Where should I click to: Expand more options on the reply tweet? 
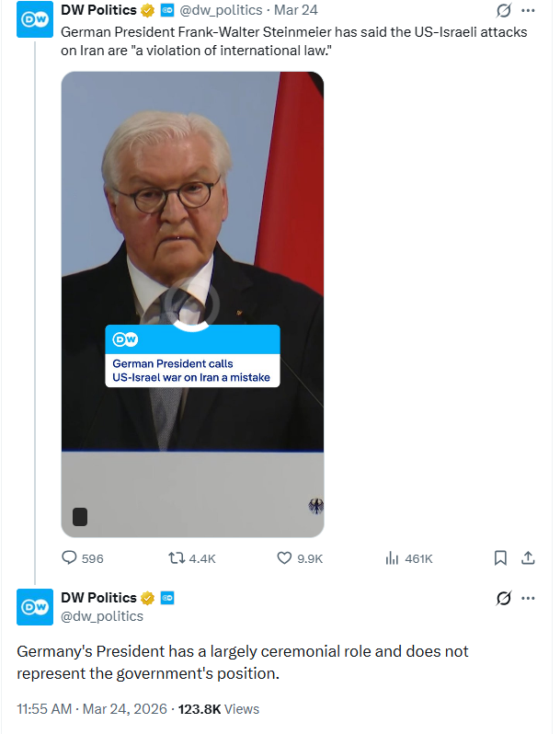[528, 598]
